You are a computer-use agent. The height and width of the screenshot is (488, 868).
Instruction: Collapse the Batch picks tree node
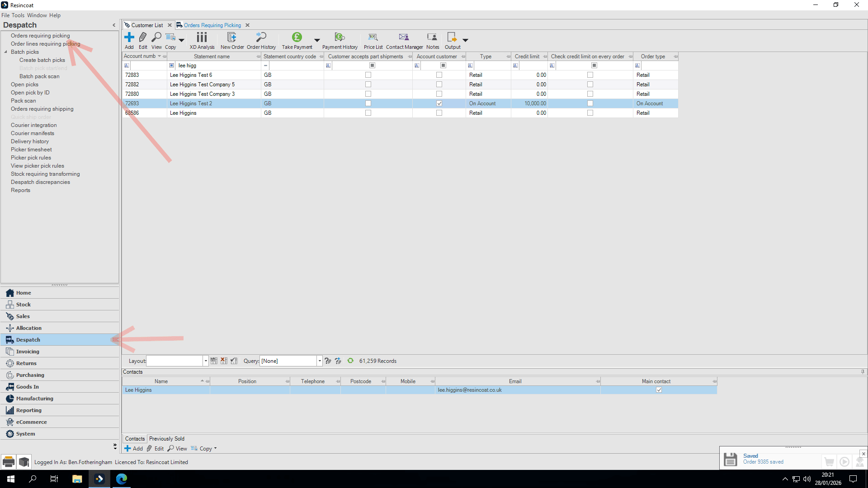coord(6,52)
